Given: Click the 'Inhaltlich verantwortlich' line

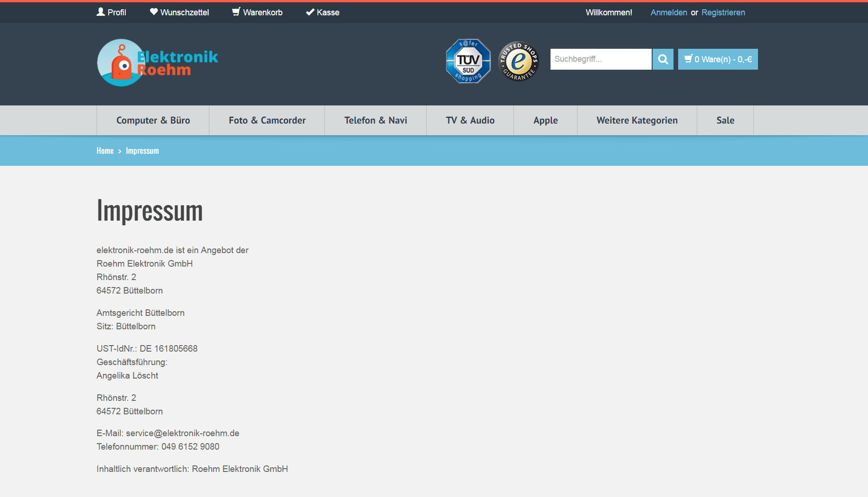Looking at the screenshot, I should (x=192, y=469).
